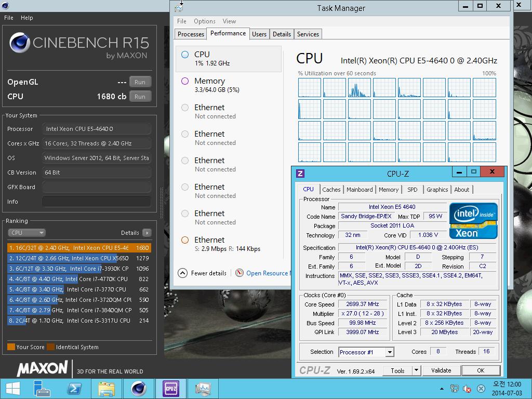This screenshot has width=532, height=399.
Task: Collapse Task Manager with Fewer details arrow
Action: pos(182,273)
